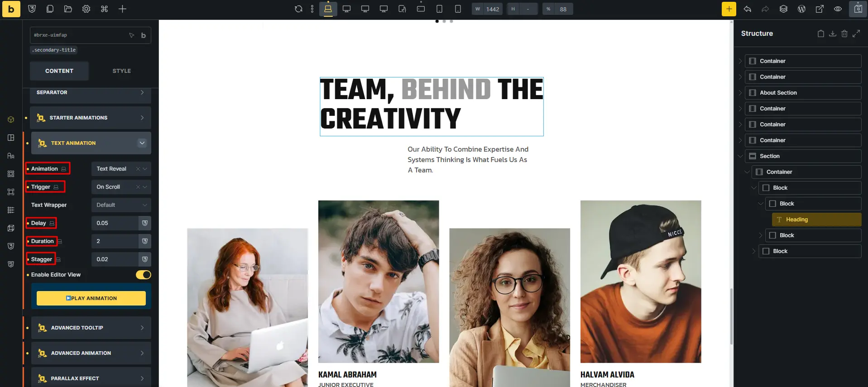Expand the Starter Animations panel
The height and width of the screenshot is (387, 868).
pos(91,118)
